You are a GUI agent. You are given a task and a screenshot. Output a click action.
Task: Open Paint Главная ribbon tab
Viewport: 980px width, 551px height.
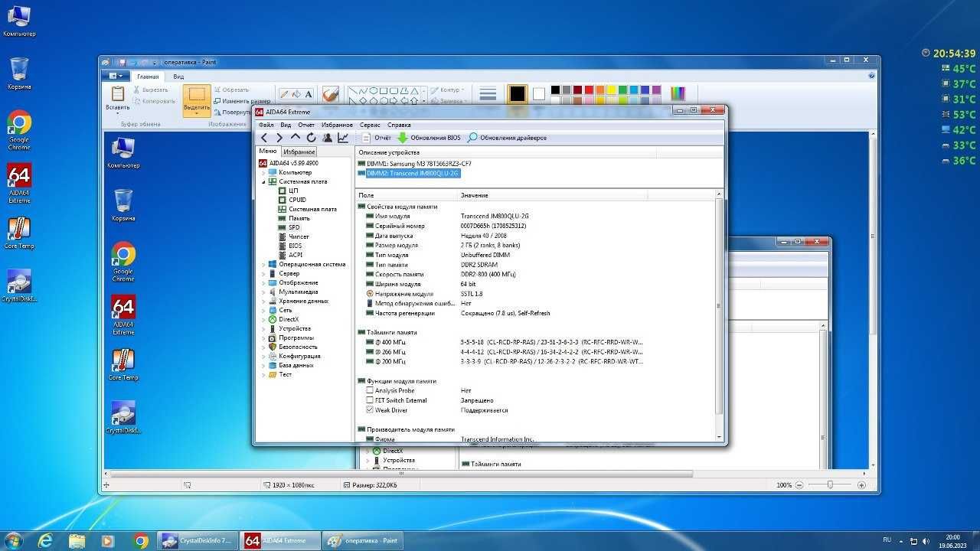(x=148, y=77)
